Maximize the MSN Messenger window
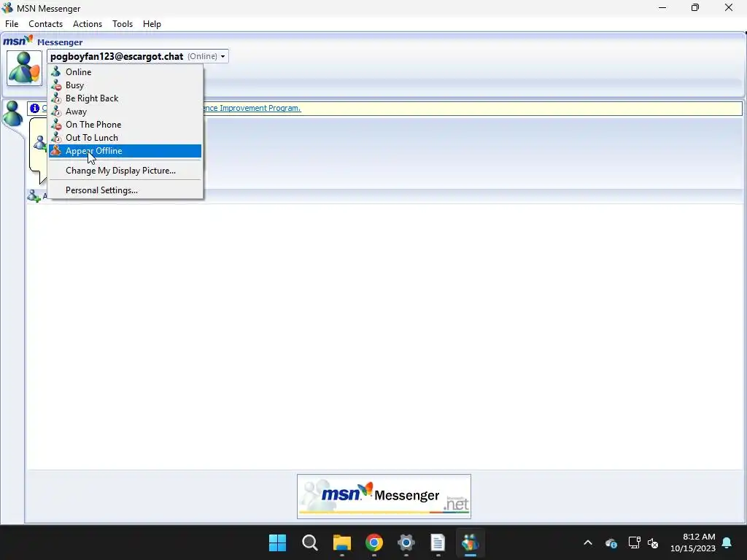The height and width of the screenshot is (560, 747). click(695, 7)
